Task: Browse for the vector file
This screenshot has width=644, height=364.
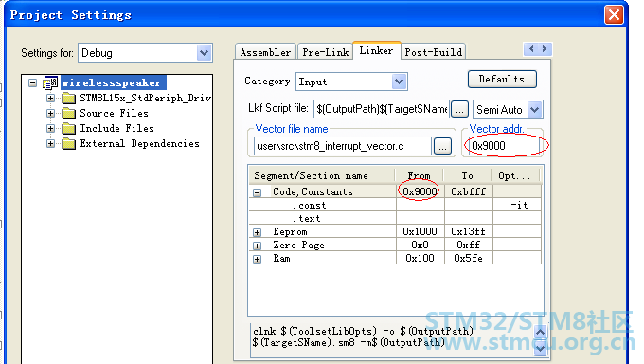Action: [442, 146]
